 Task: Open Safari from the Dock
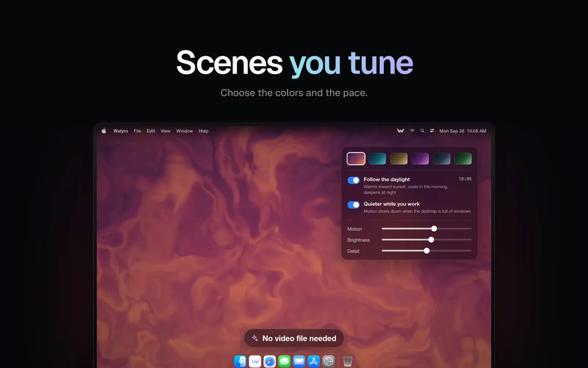270,361
